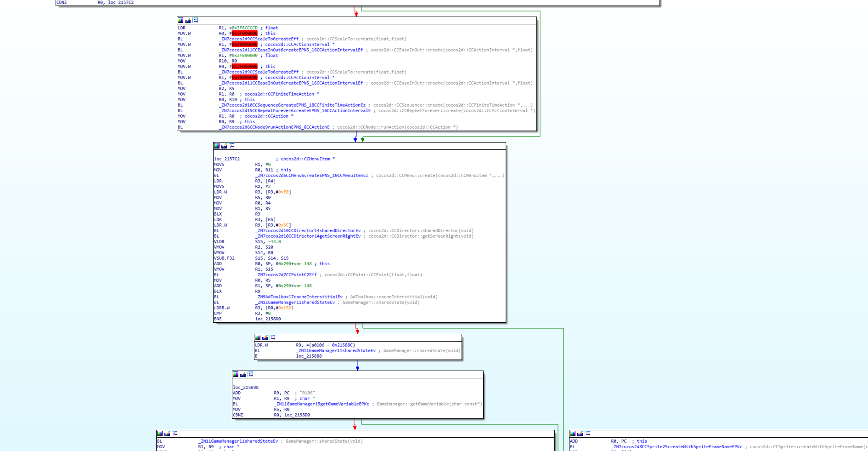This screenshot has height=451, width=868.
Task: Click loc_215888 target in the B instruction
Action: coord(309,356)
